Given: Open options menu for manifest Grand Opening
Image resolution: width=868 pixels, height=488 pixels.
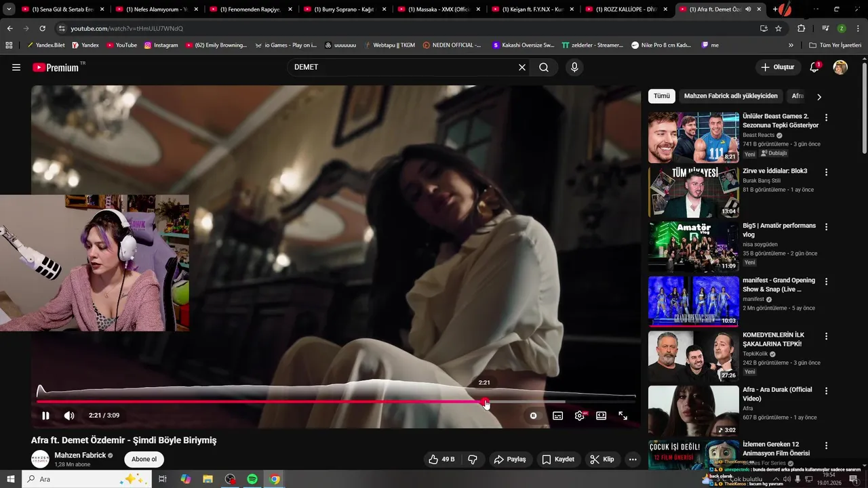Looking at the screenshot, I should click(826, 281).
